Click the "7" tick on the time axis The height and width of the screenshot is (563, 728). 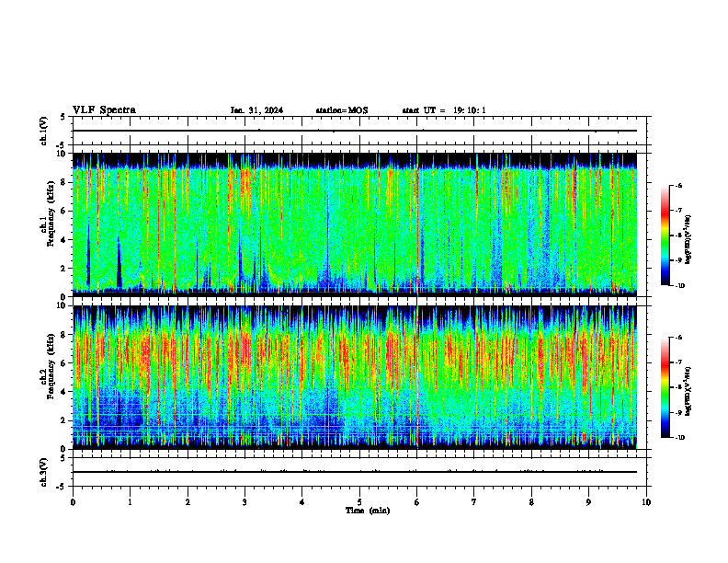(x=474, y=502)
